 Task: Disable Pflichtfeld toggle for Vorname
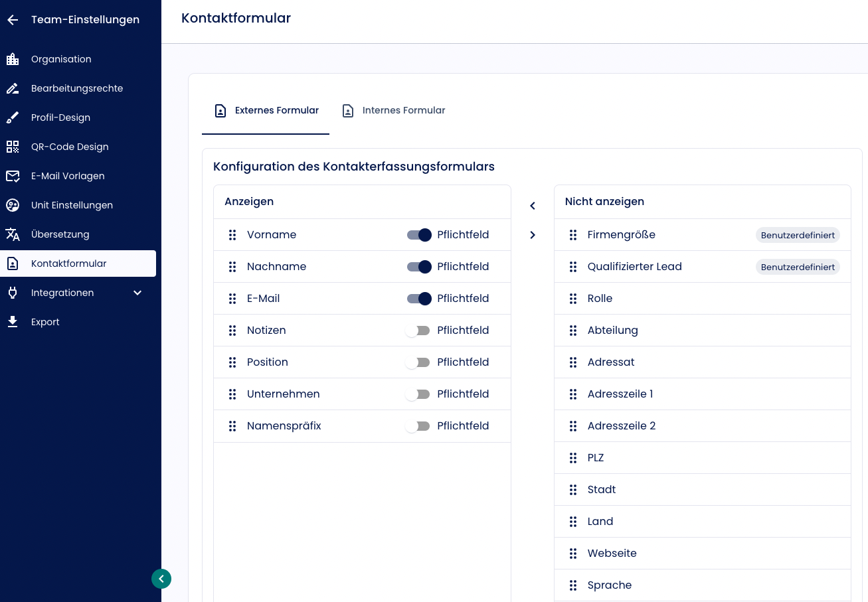point(419,235)
